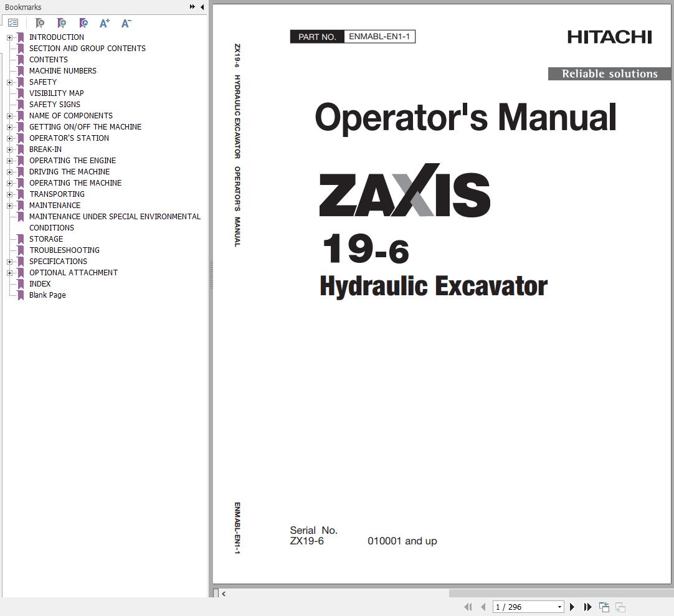Expand the OPTIONAL ATTACHMENT bookmark
Viewport: 674px width, 616px height.
point(9,273)
